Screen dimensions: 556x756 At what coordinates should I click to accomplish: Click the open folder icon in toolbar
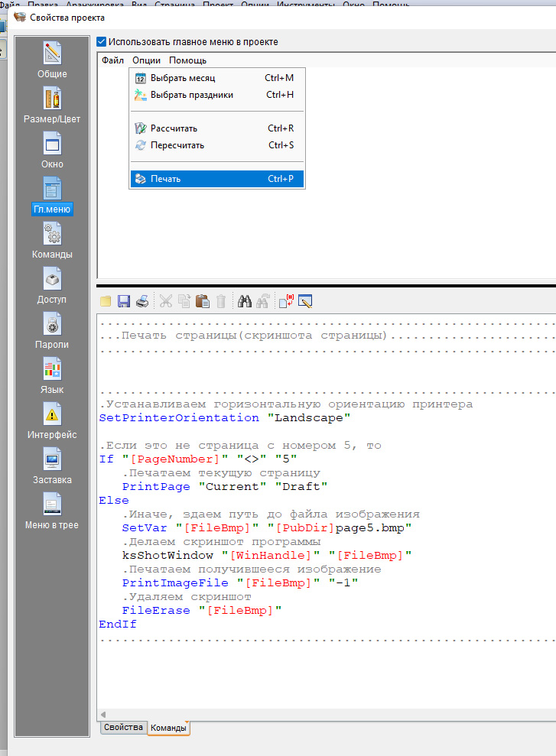point(106,301)
